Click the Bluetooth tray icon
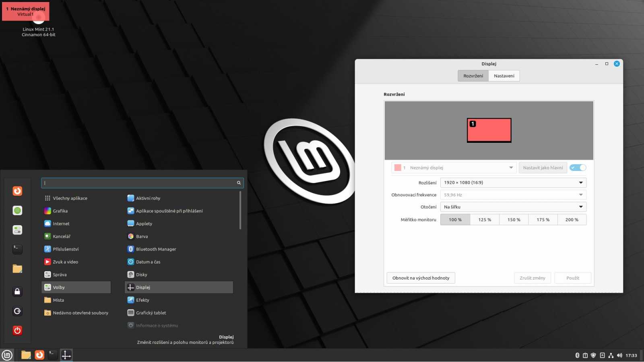The width and height of the screenshot is (644, 362). [x=577, y=356]
